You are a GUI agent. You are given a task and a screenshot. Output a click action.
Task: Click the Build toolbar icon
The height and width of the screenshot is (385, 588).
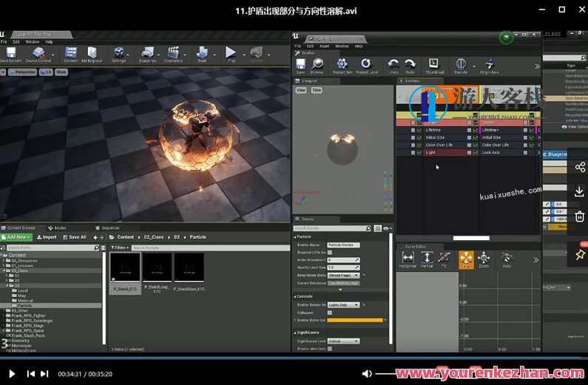coord(203,52)
